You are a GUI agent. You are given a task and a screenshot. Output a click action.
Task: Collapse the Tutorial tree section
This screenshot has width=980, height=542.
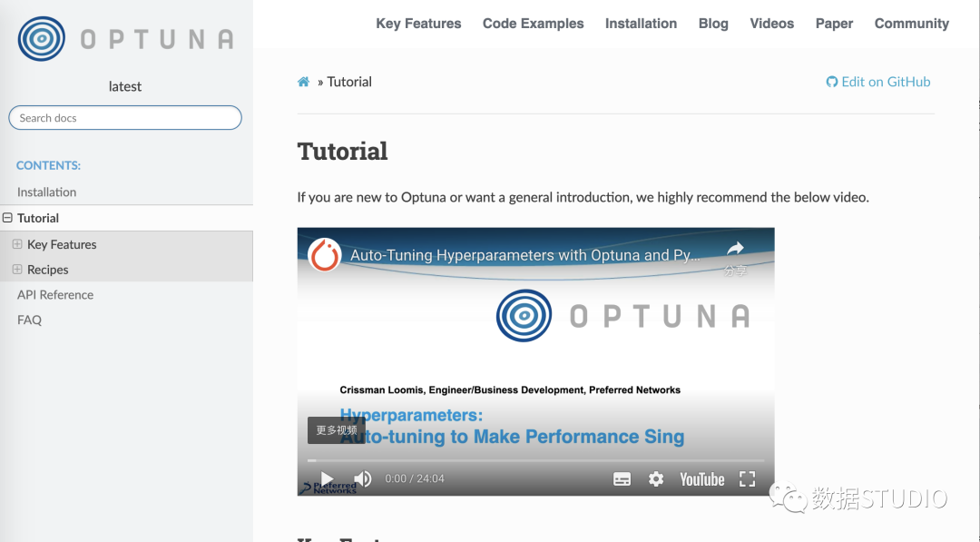tap(7, 218)
